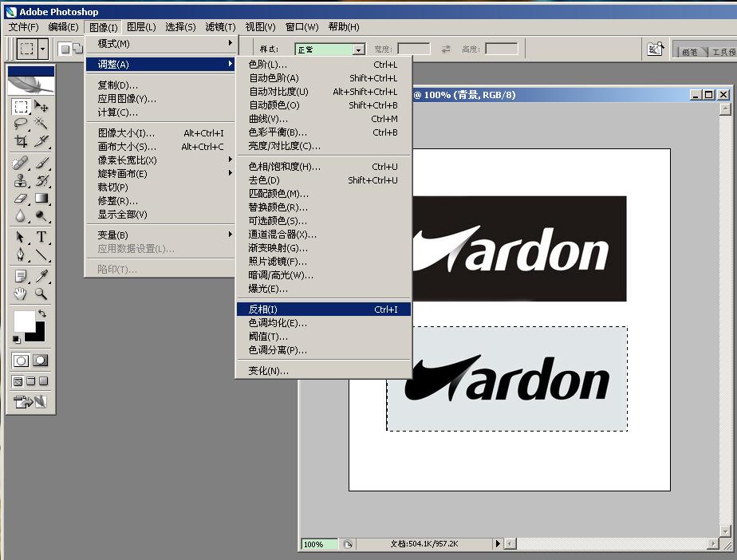Click the 画笔 palette well tab
Image resolution: width=737 pixels, height=560 pixels.
coord(691,51)
